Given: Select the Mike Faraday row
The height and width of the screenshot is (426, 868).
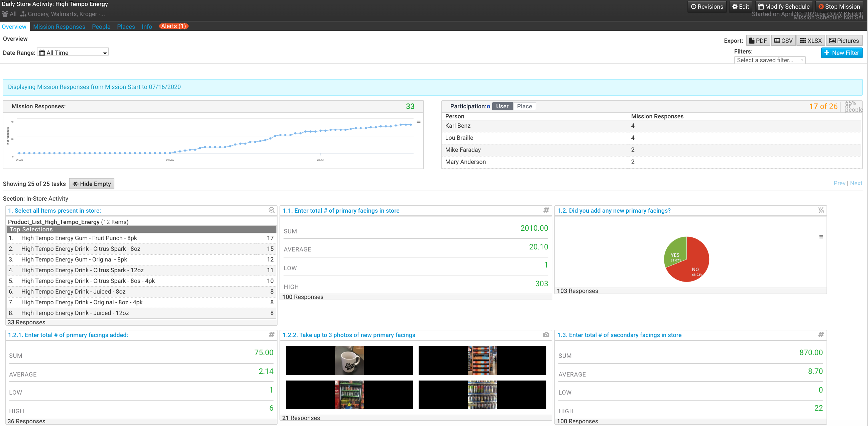Looking at the screenshot, I should coord(652,150).
